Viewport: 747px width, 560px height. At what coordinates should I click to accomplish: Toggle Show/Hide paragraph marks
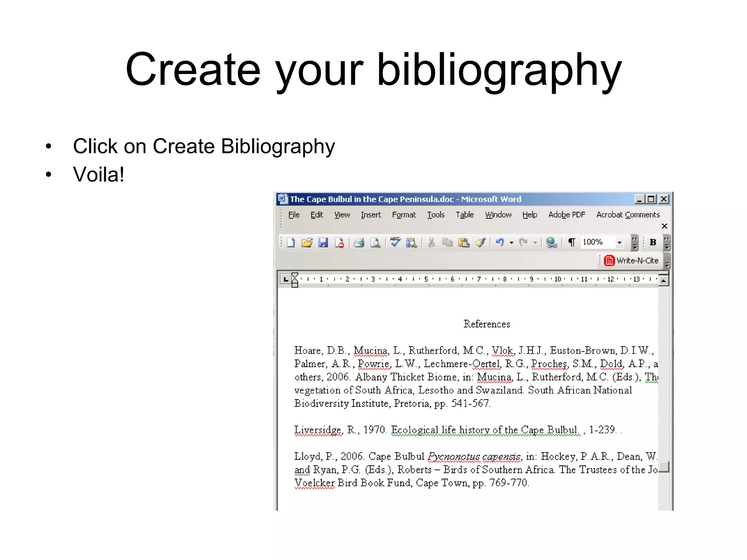click(572, 242)
